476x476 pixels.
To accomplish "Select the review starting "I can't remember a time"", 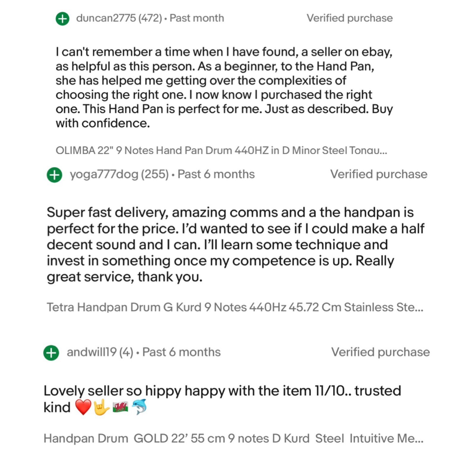I will point(224,87).
